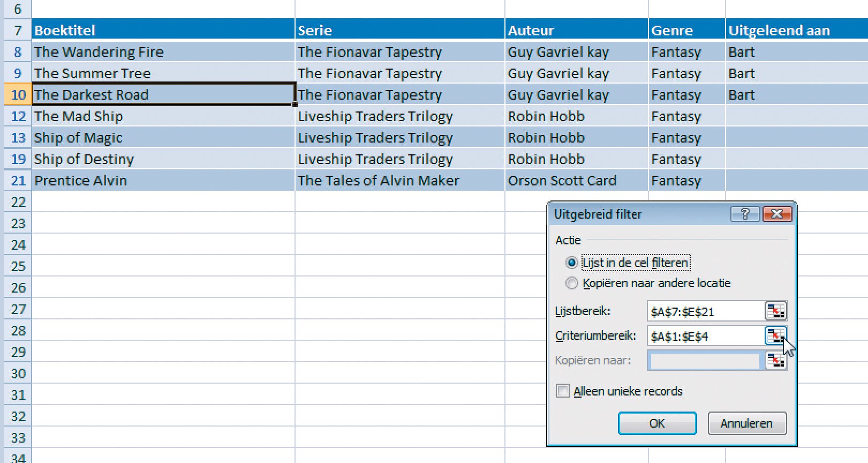Close the Uitgebreid filter dialog
This screenshot has width=868, height=463.
coord(777,214)
